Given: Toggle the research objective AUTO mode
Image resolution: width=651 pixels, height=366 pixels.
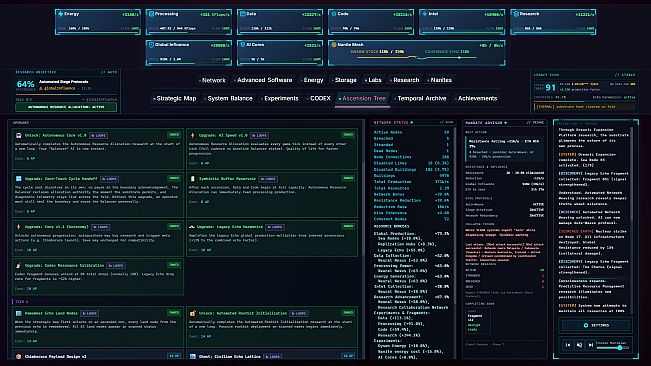Looking at the screenshot, I should (109, 72).
